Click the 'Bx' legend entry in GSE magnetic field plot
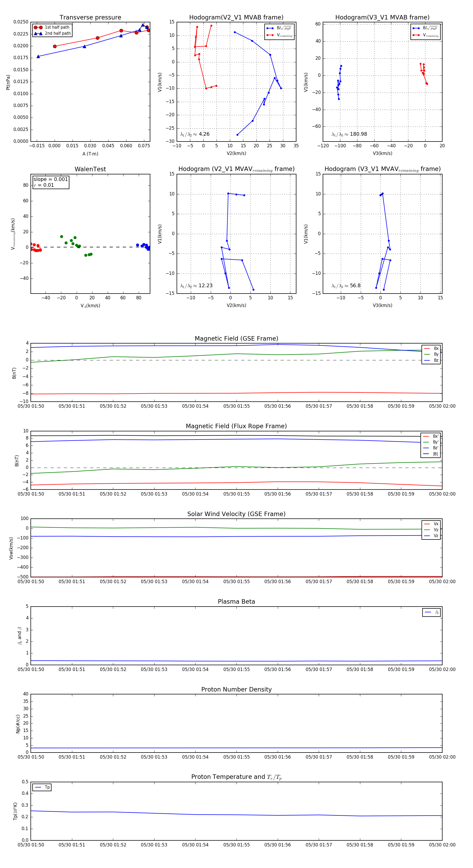This screenshot has height=868, width=473. (x=431, y=349)
